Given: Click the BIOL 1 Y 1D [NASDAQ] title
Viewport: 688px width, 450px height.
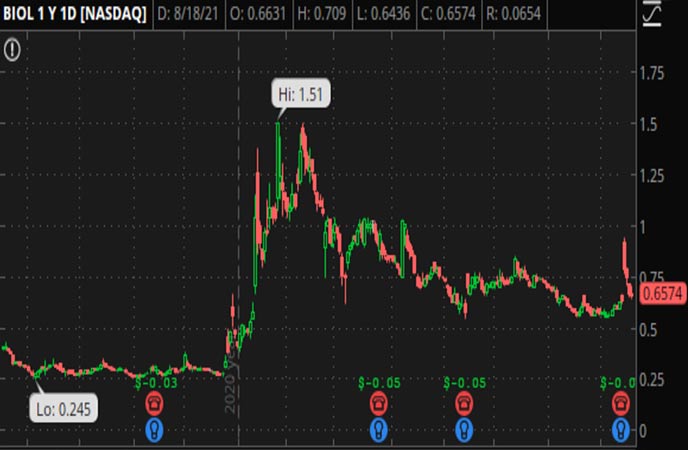Looking at the screenshot, I should (75, 14).
